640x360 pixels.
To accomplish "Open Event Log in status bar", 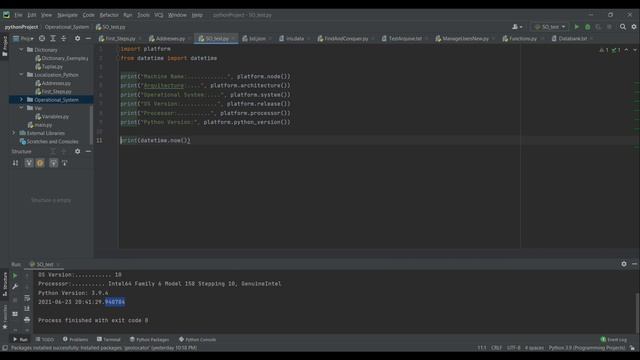I will [613, 340].
